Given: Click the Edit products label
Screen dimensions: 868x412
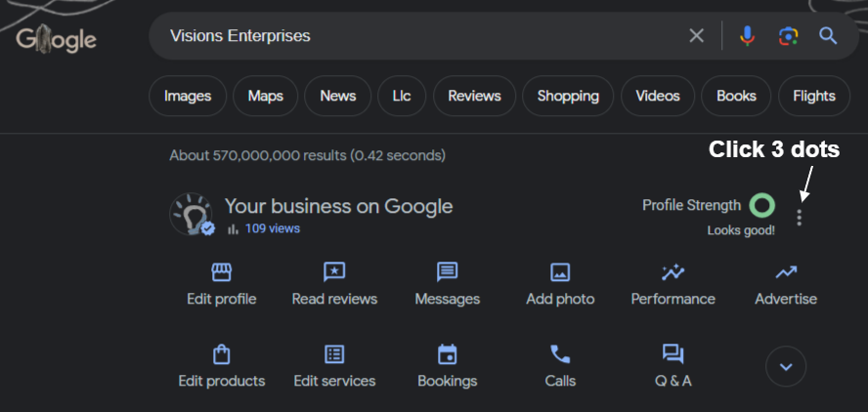Looking at the screenshot, I should (222, 381).
